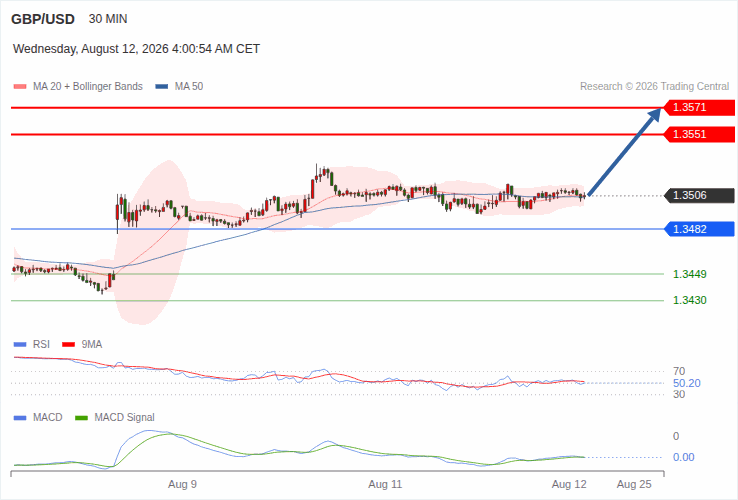Click the MACD legend label

tap(48, 418)
